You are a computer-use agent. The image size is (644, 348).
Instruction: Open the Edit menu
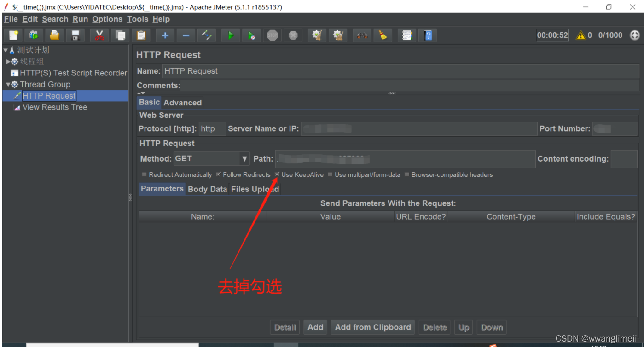coord(30,19)
